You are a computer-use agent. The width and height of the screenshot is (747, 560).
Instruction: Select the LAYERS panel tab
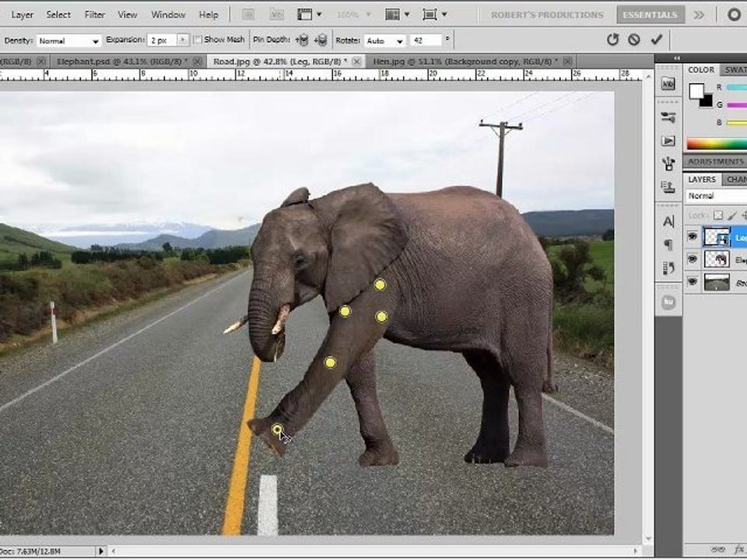(x=702, y=180)
